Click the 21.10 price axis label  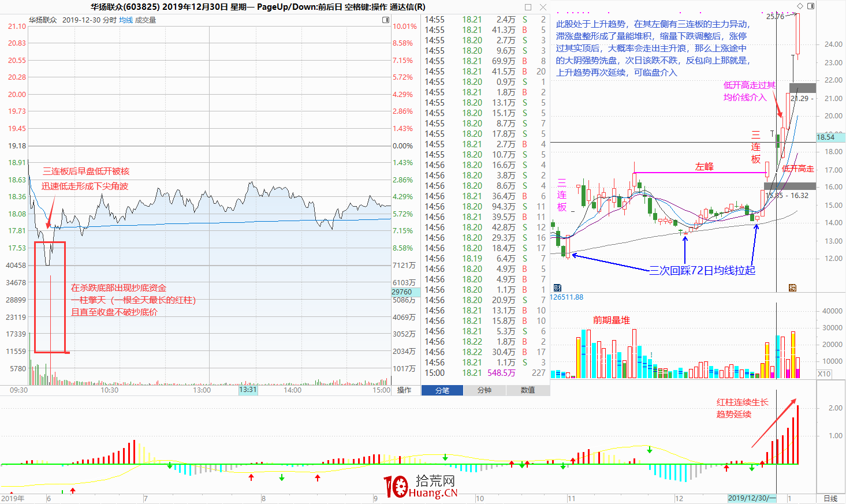[x=17, y=27]
